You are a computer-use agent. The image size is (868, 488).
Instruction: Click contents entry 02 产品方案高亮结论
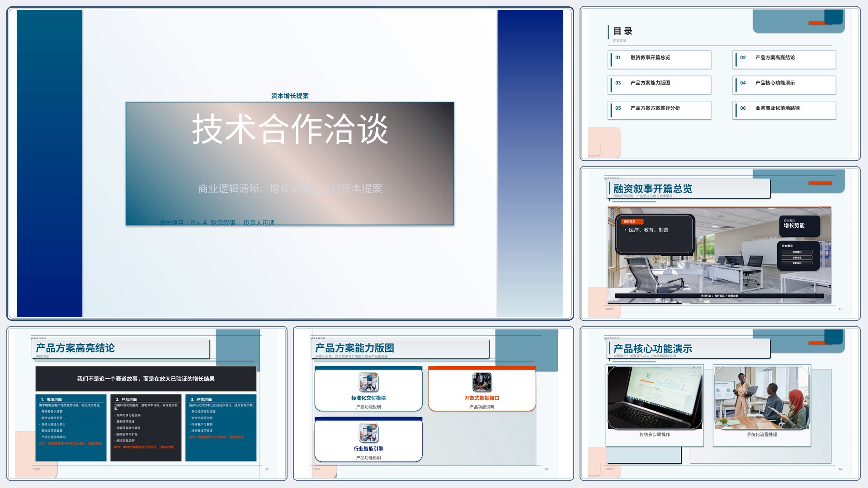coord(784,60)
